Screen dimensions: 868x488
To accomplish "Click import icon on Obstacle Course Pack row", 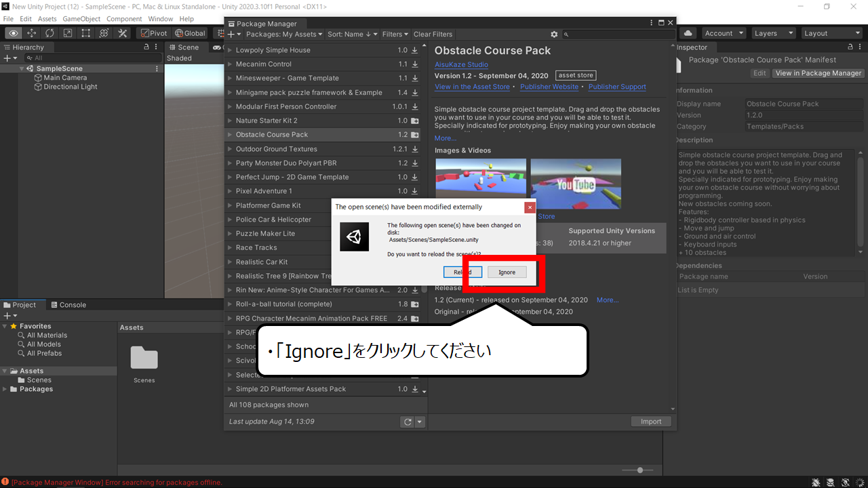I will [x=415, y=135].
